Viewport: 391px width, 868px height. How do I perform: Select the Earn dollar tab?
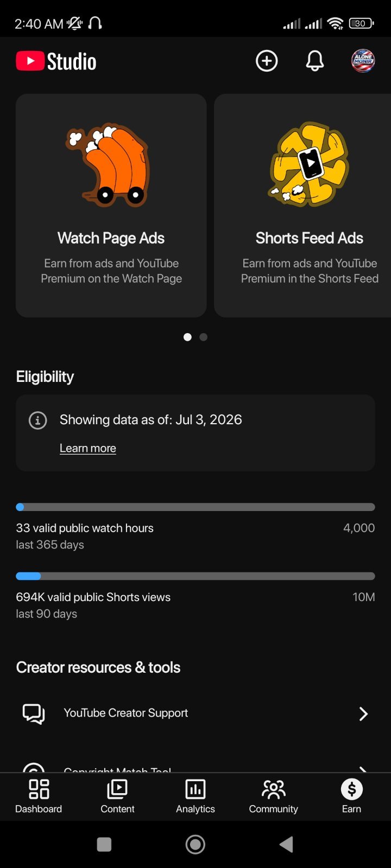351,796
